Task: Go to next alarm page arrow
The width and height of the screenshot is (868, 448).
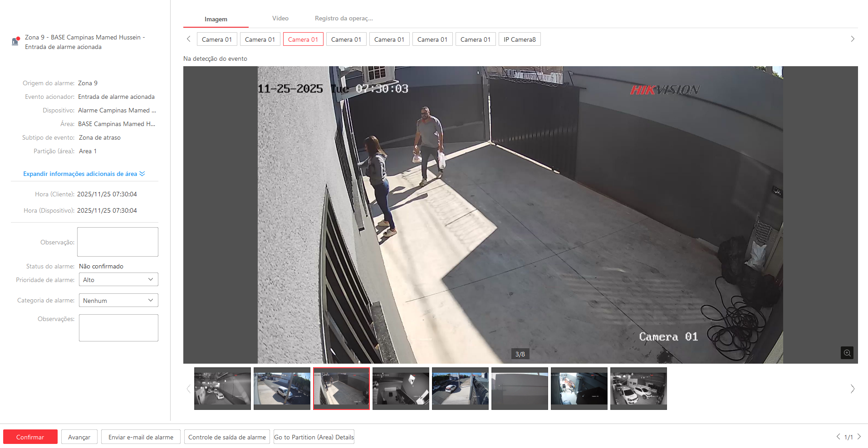Action: (x=859, y=437)
